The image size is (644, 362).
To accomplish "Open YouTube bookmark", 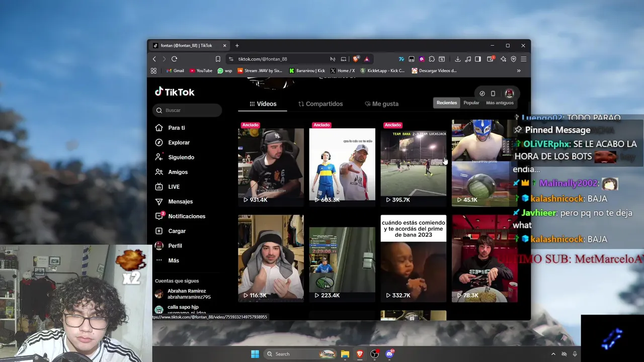I will tap(201, 71).
